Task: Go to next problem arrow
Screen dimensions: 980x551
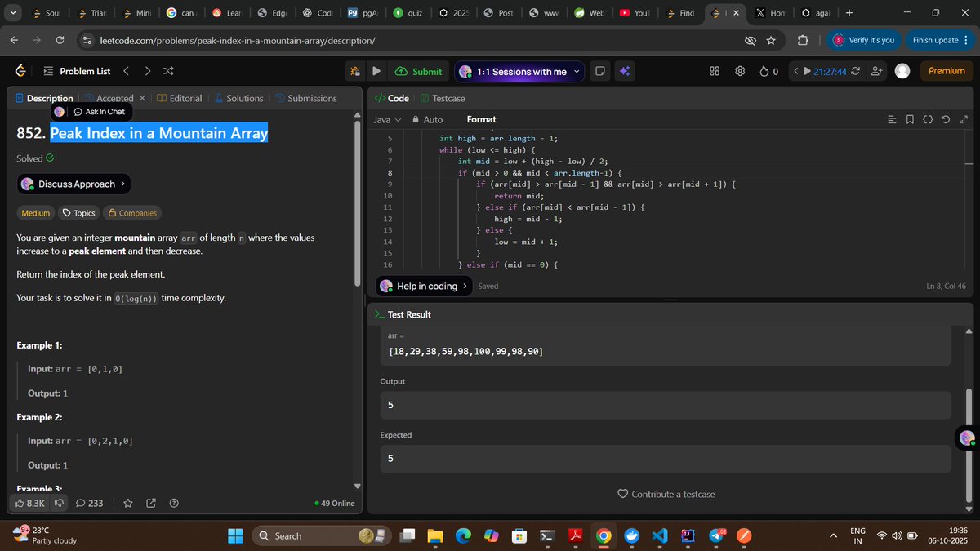Action: pyautogui.click(x=147, y=71)
